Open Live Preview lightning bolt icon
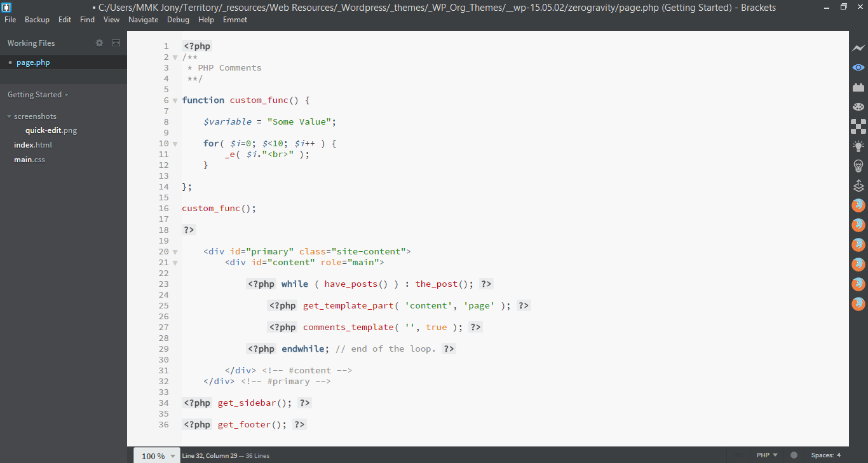 pos(858,48)
